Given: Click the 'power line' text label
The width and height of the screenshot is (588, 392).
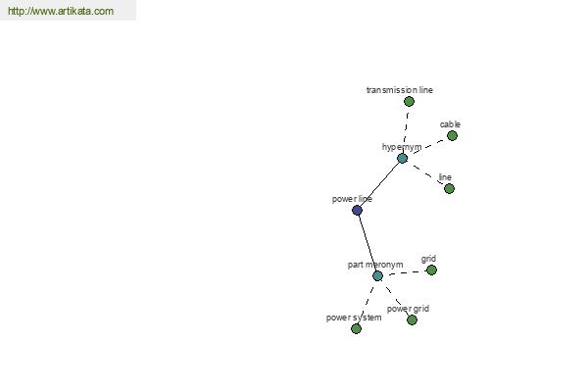Looking at the screenshot, I should pyautogui.click(x=352, y=199).
